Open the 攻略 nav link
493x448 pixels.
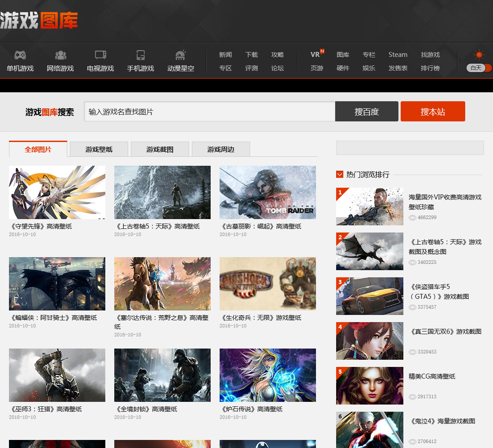(277, 55)
